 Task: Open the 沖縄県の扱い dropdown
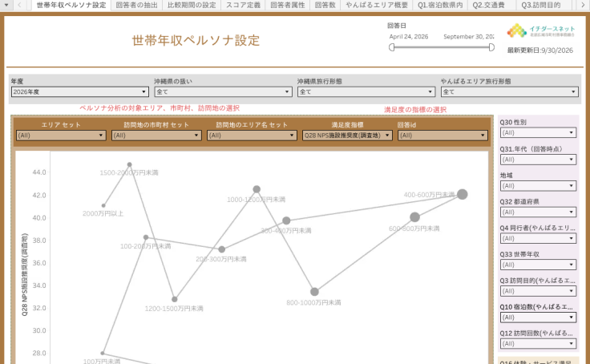tap(223, 92)
